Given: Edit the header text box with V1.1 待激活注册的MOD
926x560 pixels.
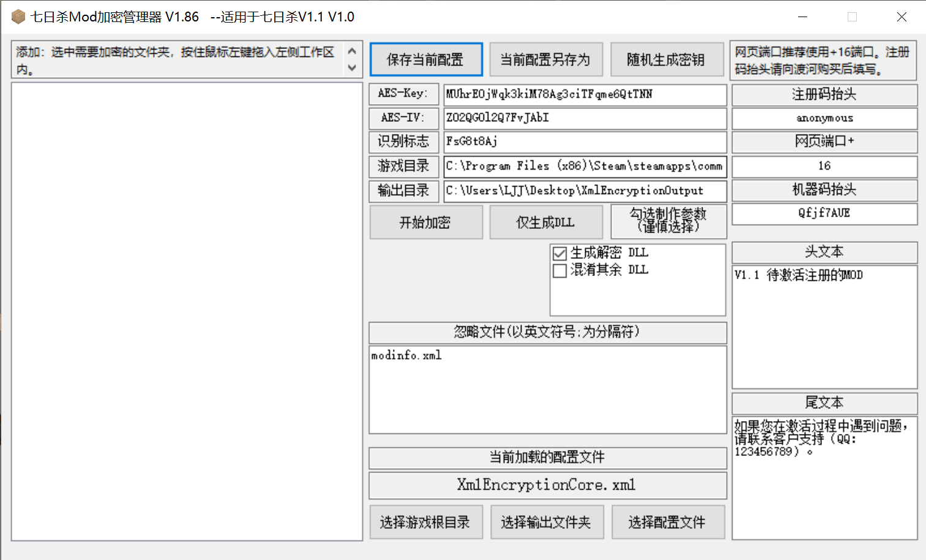Looking at the screenshot, I should coord(824,327).
